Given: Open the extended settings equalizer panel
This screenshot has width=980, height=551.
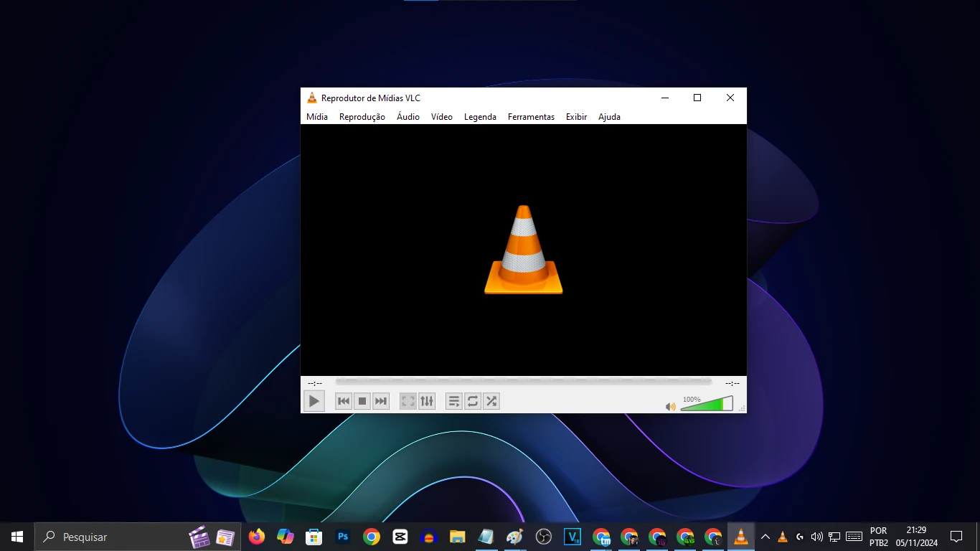Looking at the screenshot, I should 427,401.
